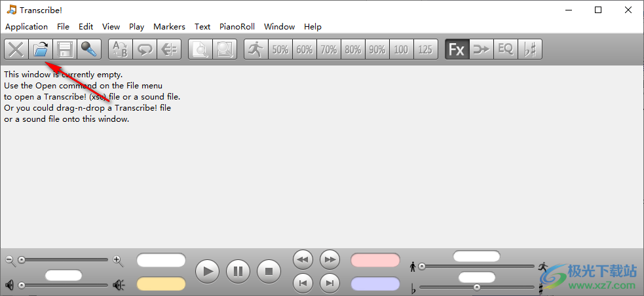
Task: Click the speed slider handle
Action: (x=422, y=267)
